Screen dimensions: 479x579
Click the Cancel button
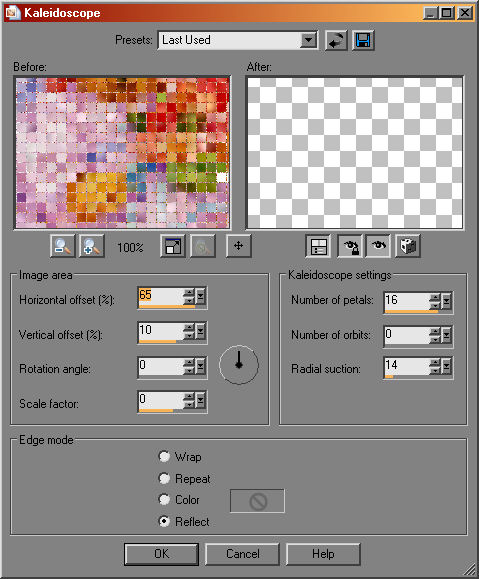(x=242, y=554)
